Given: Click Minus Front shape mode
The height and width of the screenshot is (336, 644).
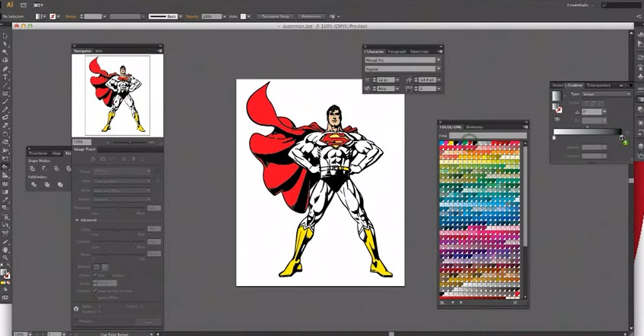Looking at the screenshot, I should pos(44,168).
